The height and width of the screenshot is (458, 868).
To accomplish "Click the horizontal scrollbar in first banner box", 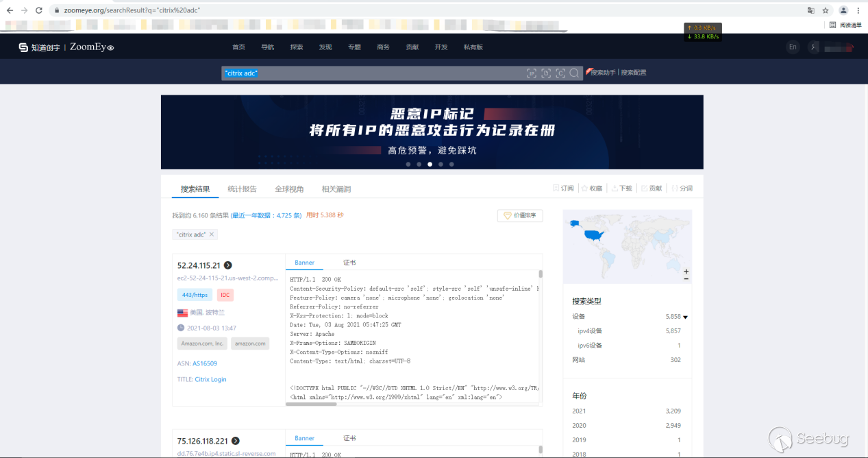I will [312, 404].
